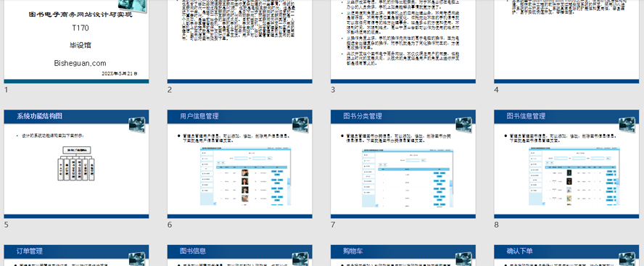This screenshot has height=266, width=644.
Task: Click the slide number 5 label
Action: coord(6,225)
